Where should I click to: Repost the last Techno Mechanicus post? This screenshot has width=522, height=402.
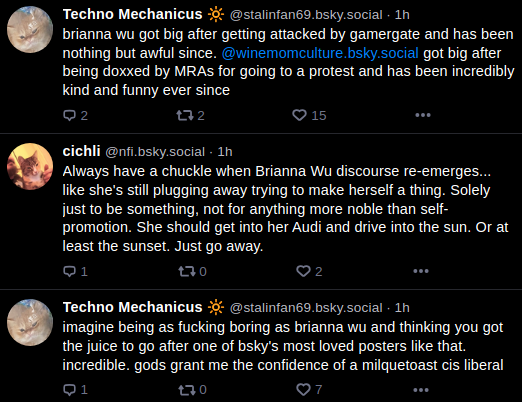(192, 389)
